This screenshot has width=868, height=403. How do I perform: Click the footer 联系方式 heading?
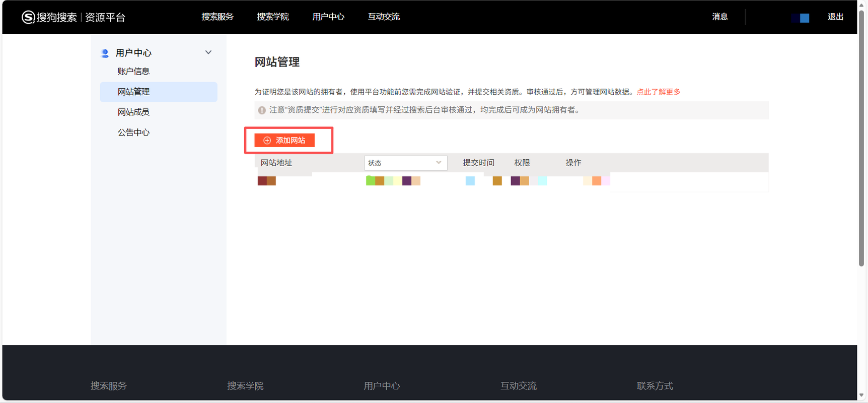coord(655,386)
